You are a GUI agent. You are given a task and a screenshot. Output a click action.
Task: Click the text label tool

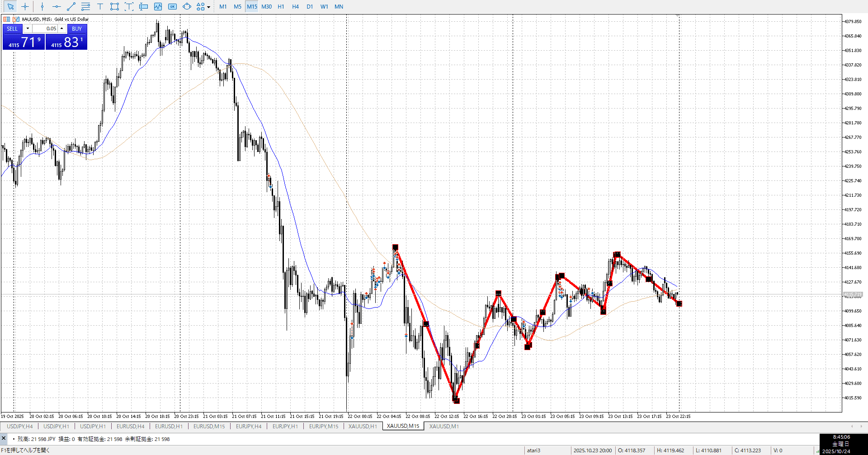(129, 6)
